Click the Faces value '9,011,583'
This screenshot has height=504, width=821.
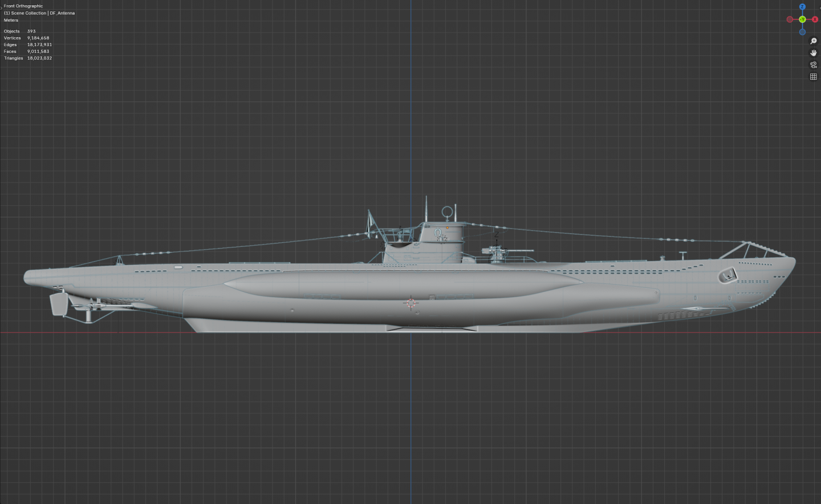tap(38, 51)
